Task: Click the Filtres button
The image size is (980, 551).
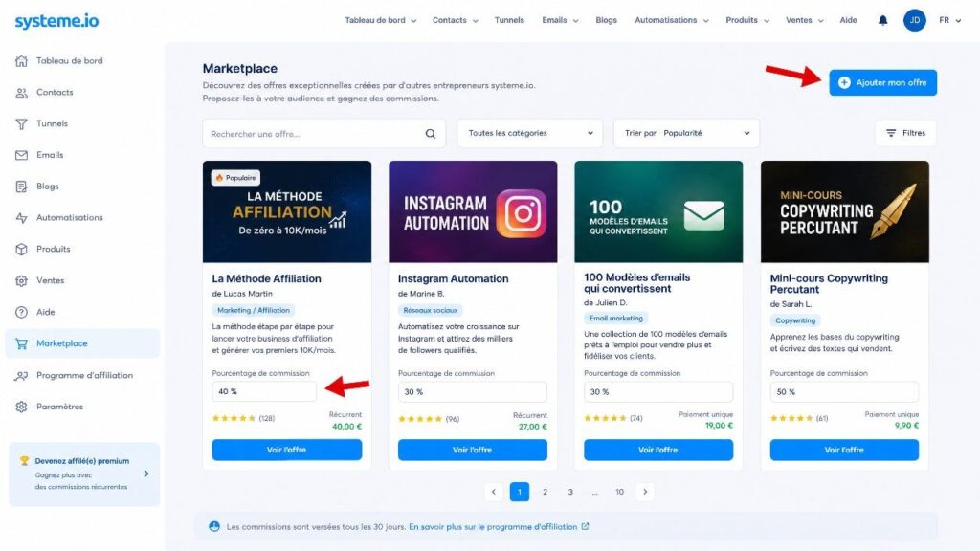Action: [x=905, y=133]
